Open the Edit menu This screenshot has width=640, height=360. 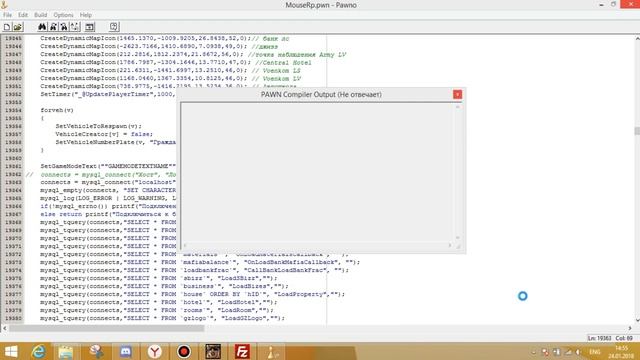point(23,15)
